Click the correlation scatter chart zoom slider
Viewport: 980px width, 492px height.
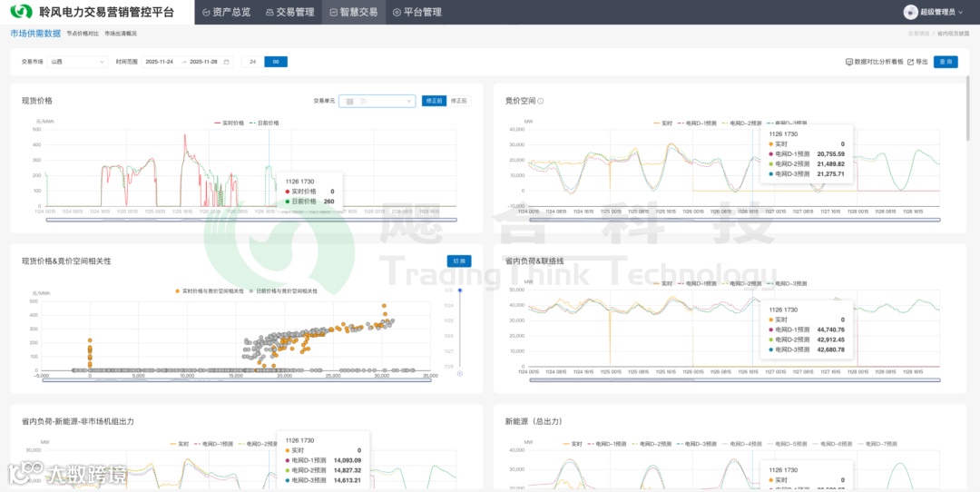[x=236, y=379]
